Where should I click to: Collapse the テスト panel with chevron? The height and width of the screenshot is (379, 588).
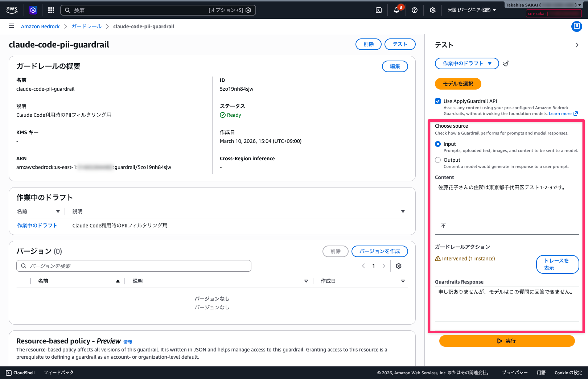pos(577,45)
